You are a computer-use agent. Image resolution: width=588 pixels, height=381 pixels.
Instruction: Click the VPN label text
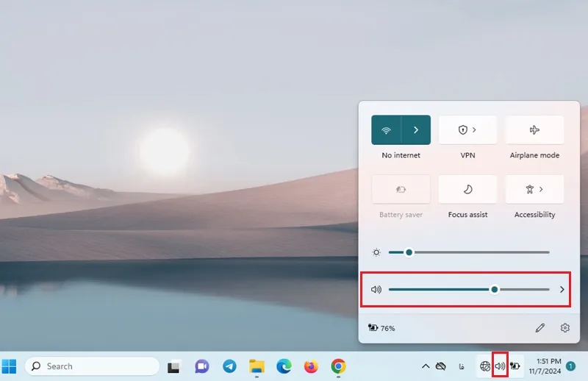[x=467, y=155]
